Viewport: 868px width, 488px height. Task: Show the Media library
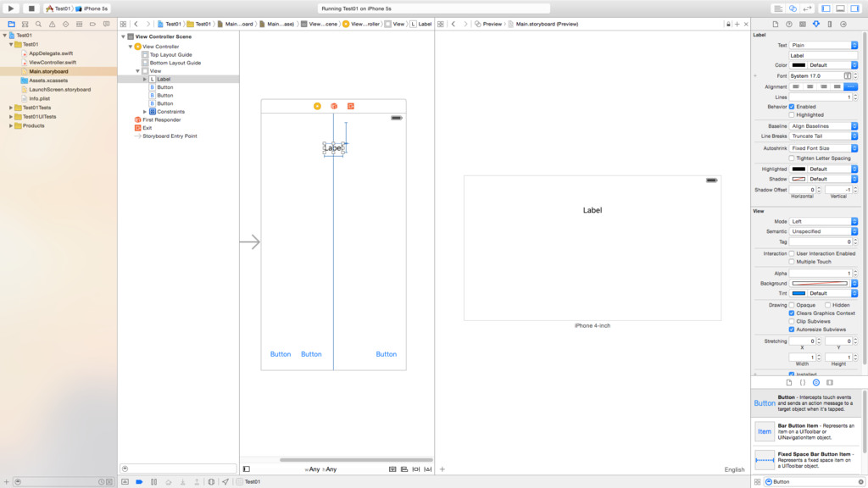(830, 382)
